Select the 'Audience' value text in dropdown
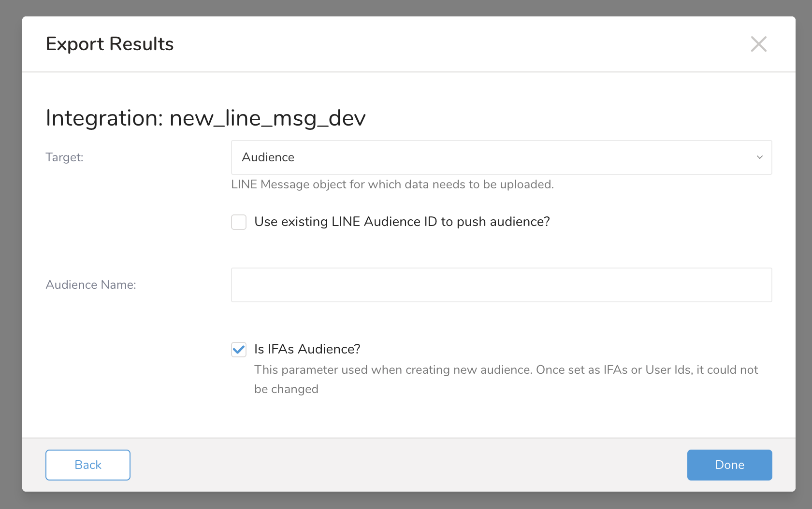812x509 pixels. click(268, 157)
